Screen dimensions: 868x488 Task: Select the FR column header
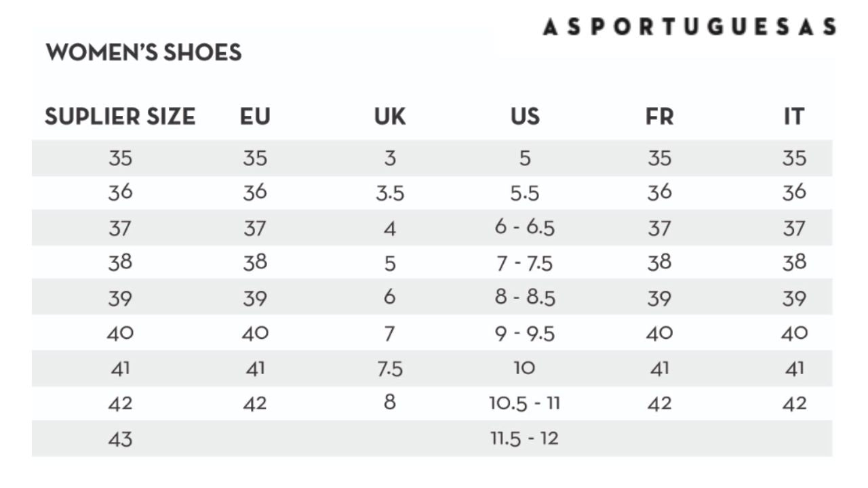[659, 117]
